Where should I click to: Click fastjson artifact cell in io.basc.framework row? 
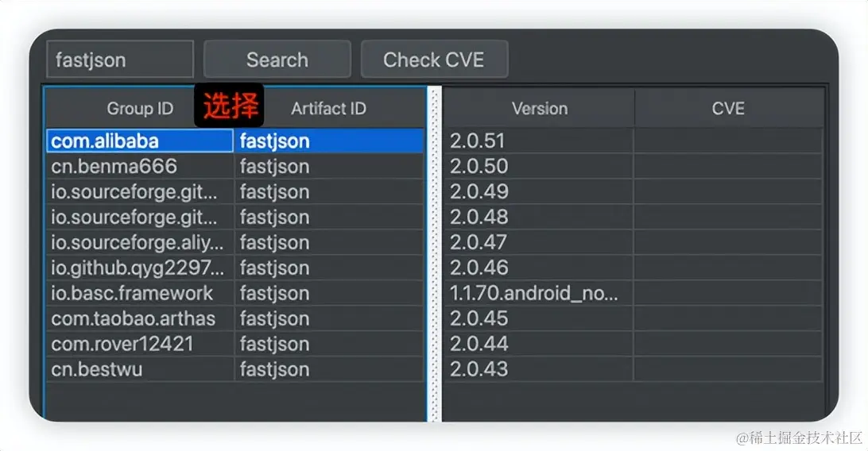[x=329, y=294]
